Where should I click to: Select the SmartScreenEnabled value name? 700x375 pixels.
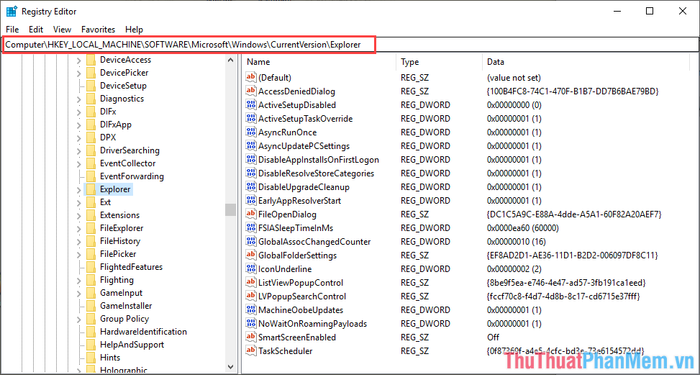297,337
